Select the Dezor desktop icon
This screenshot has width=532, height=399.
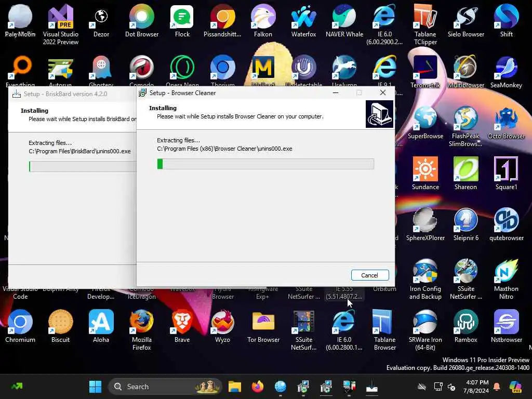click(101, 21)
